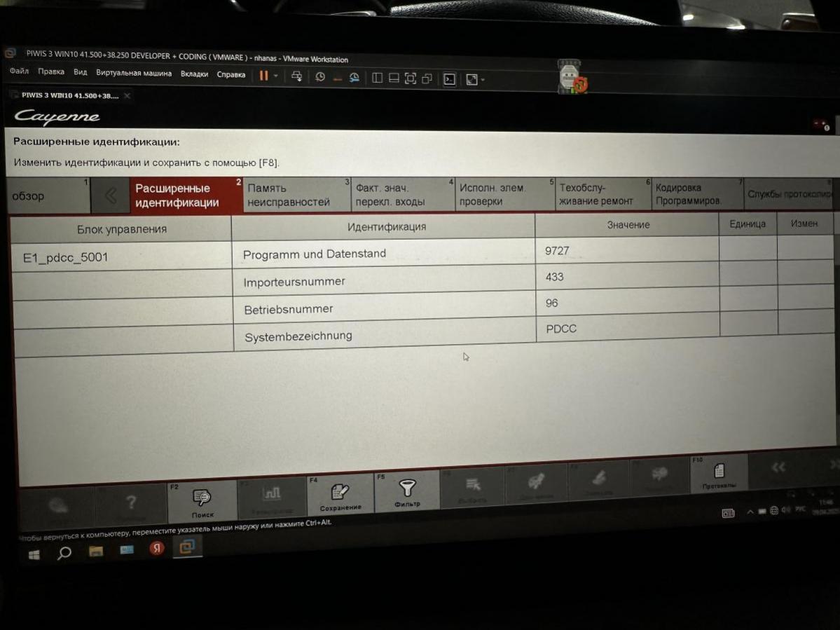Select the E1_pdcc_5001 control unit cell
Screen dimensions: 840x630
[x=66, y=258]
